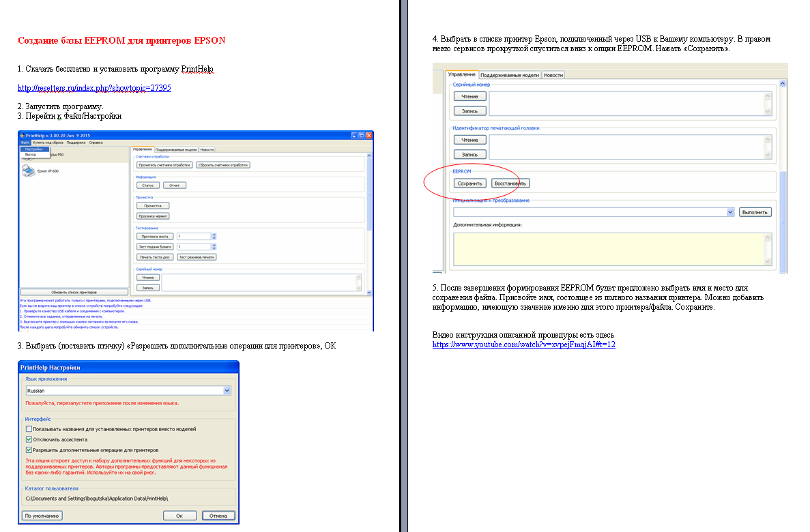810x532 pixels.
Task: Click Тест режимов печати button
Action: (x=197, y=256)
